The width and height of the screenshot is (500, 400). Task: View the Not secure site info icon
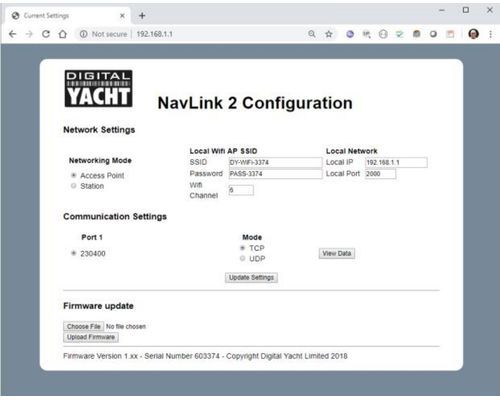tap(83, 34)
